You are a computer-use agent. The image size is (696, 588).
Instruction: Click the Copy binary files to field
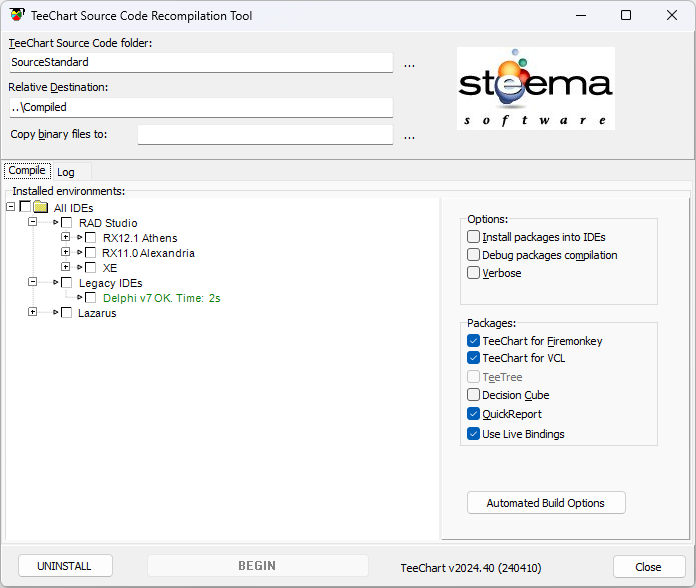click(x=265, y=134)
